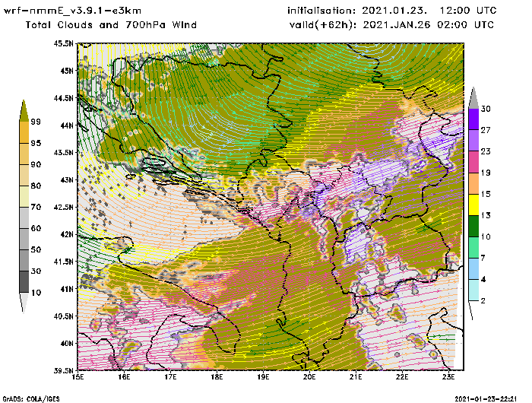Click the olive above-99 cloud legend arrow
The height and width of the screenshot is (403, 532).
click(24, 111)
